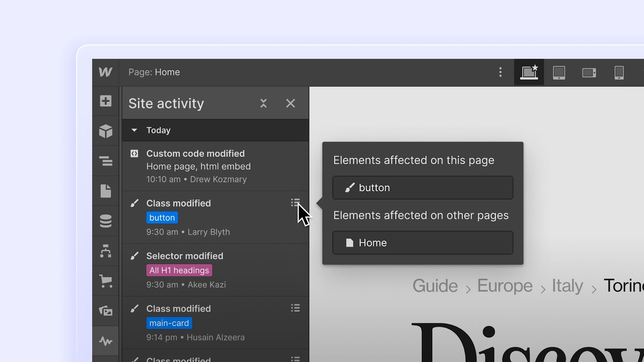Click the Page: Home title

point(154,72)
